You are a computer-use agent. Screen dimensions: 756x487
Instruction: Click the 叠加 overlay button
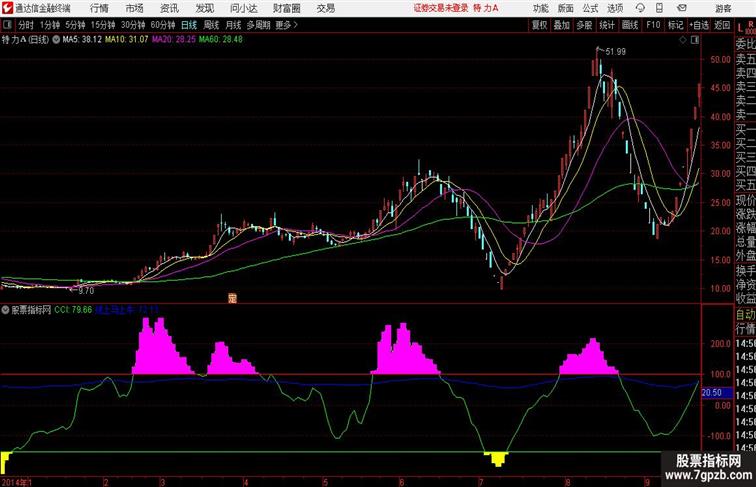[562, 25]
